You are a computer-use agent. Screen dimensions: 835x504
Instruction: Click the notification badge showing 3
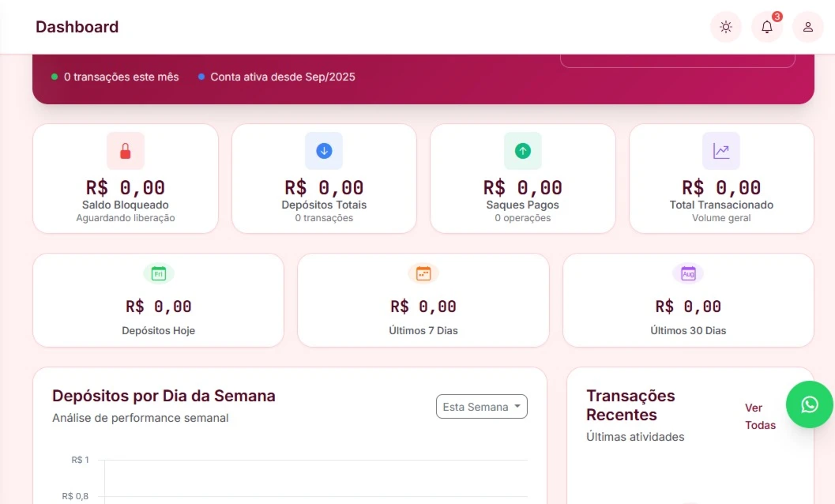pyautogui.click(x=777, y=17)
